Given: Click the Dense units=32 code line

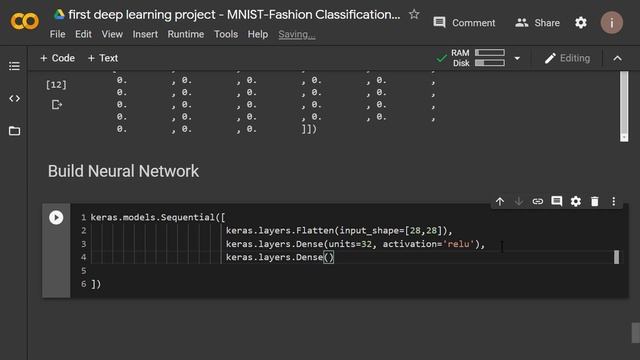Looking at the screenshot, I should [355, 244].
